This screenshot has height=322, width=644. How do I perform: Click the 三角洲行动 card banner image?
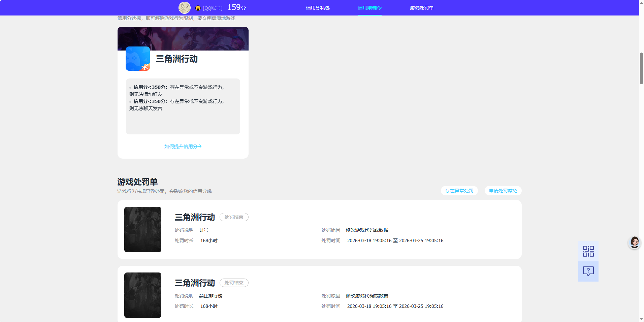183,39
